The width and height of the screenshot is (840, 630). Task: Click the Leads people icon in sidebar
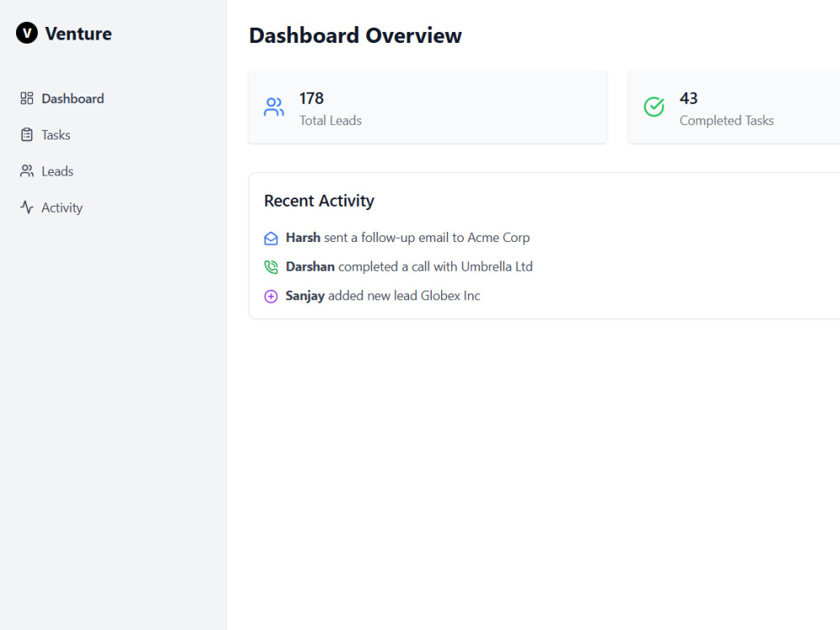point(27,171)
